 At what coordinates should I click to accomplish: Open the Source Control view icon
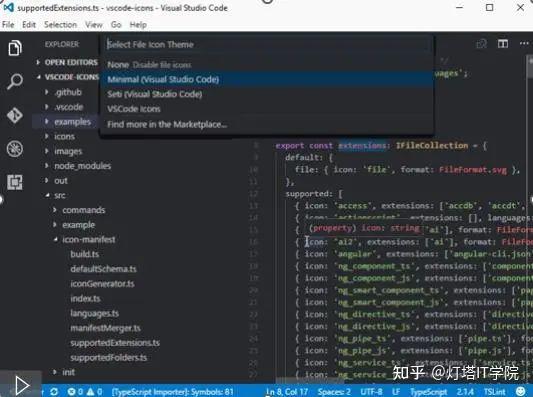point(15,115)
